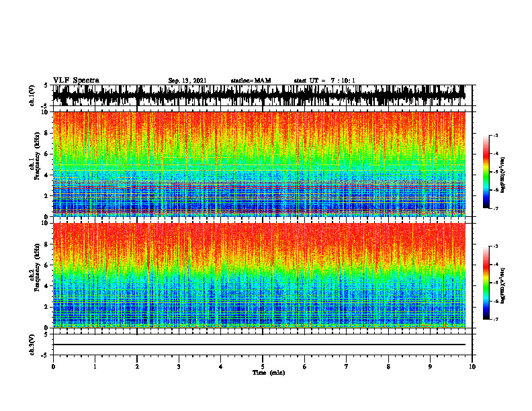Click the ch.2 spectrogram color scale bar
Viewport: 532px width, 411px height.
pos(486,283)
